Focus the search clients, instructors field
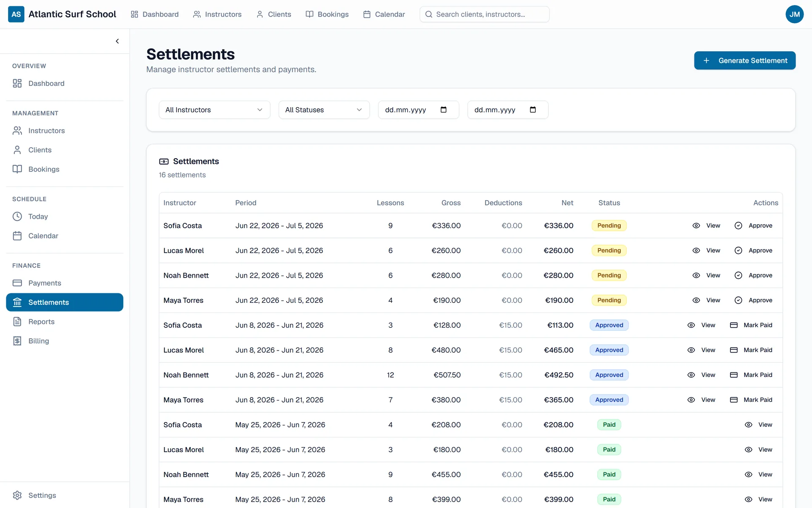Screen dimensions: 812x508 click(484, 14)
